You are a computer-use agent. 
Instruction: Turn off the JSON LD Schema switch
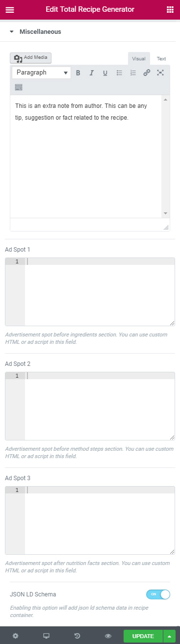pyautogui.click(x=158, y=594)
